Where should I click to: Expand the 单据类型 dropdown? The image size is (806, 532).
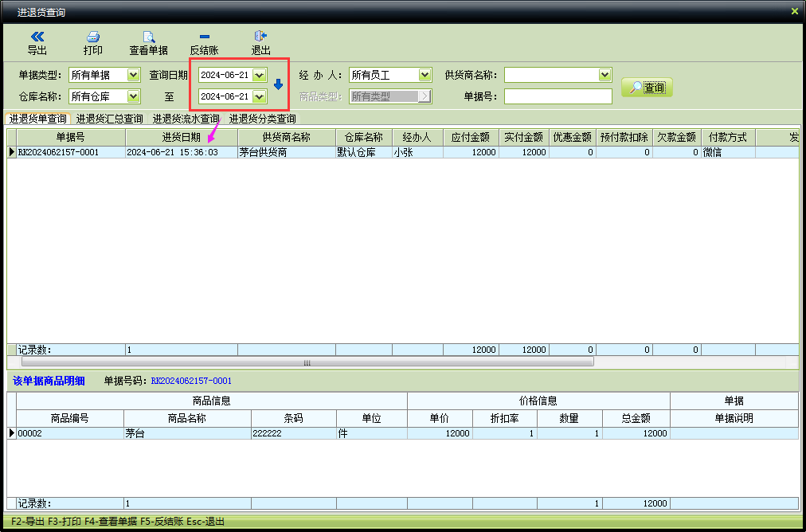click(134, 75)
